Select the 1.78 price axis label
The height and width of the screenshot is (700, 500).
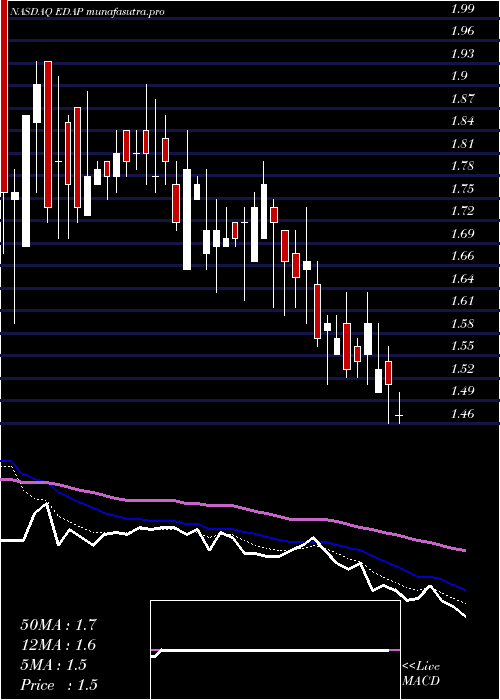462,166
